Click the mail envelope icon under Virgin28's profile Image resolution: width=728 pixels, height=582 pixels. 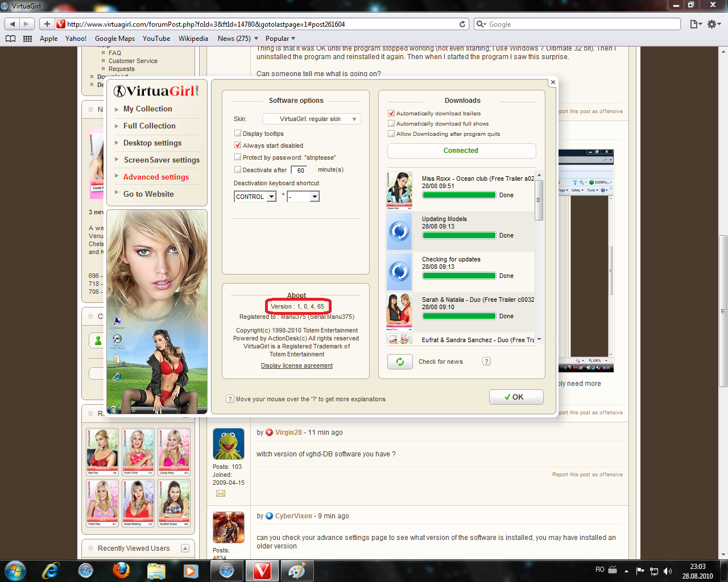[x=221, y=493]
